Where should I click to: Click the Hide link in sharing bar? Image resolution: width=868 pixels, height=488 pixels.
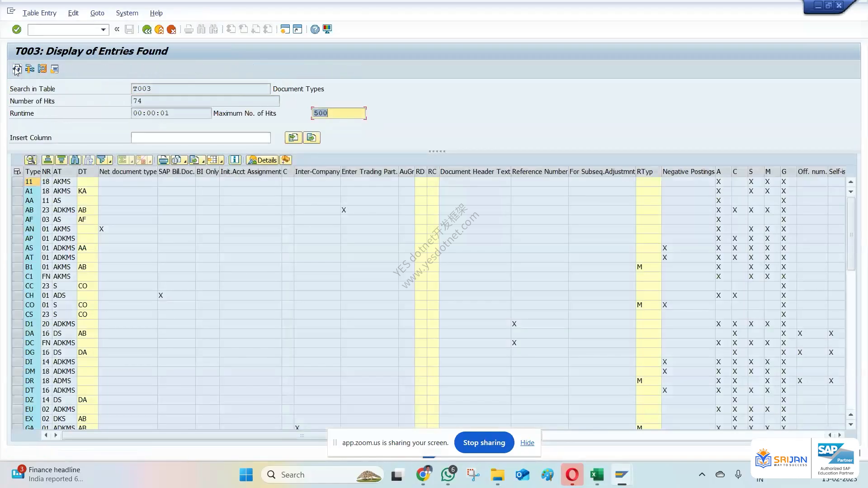click(527, 443)
